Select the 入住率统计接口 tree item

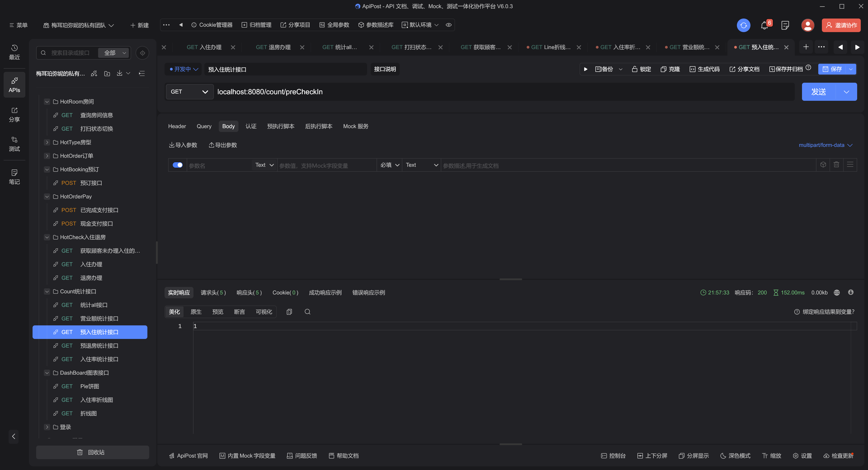(90, 359)
